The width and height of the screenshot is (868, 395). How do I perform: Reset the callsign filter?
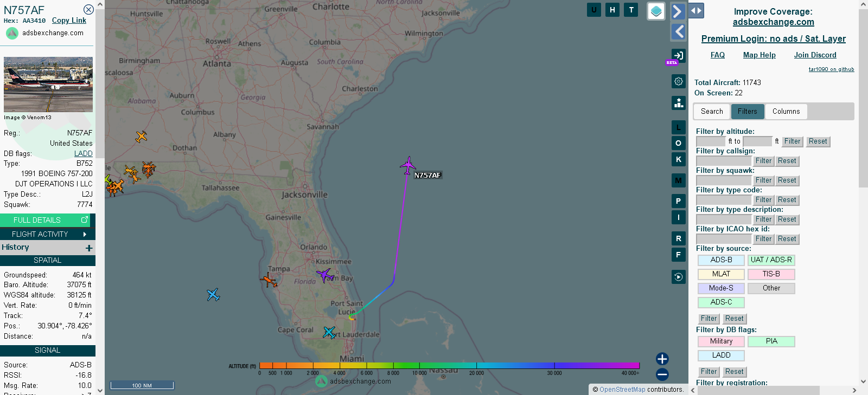pos(787,161)
